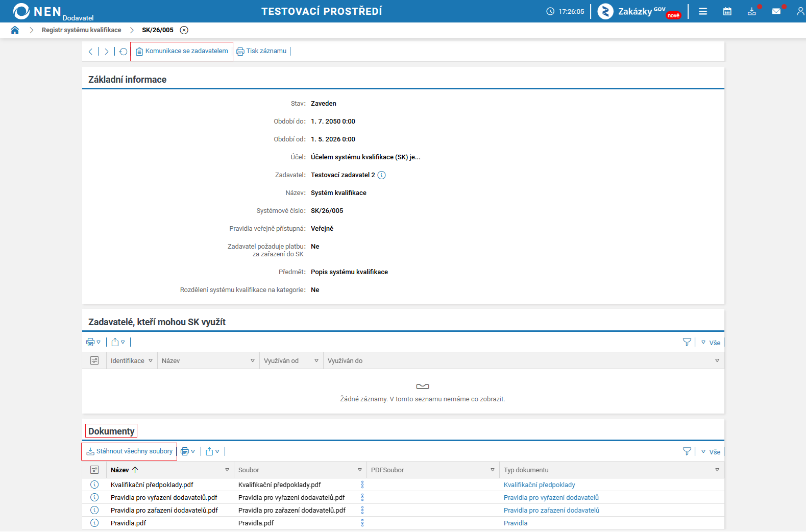
Task: Select Účelem systému kvalifikace (SK) je... text
Action: (x=365, y=157)
